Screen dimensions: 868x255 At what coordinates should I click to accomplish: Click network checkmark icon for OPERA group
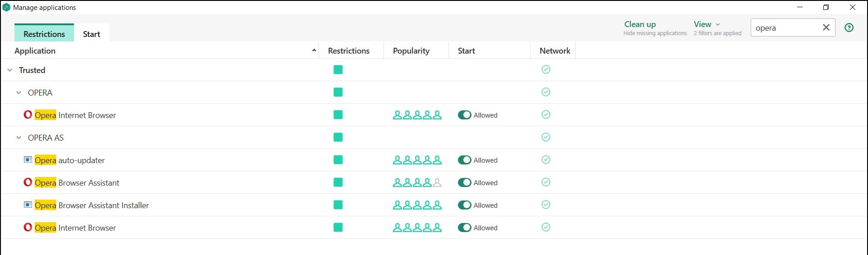pos(546,92)
